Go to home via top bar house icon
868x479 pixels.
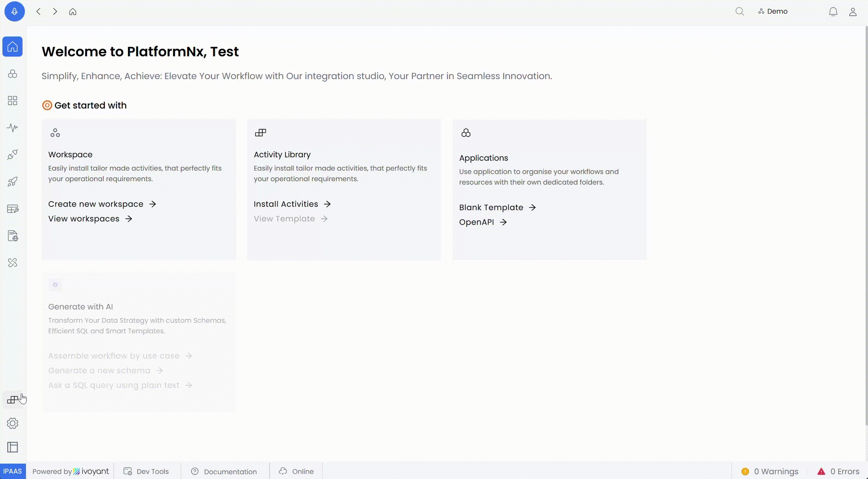click(73, 12)
